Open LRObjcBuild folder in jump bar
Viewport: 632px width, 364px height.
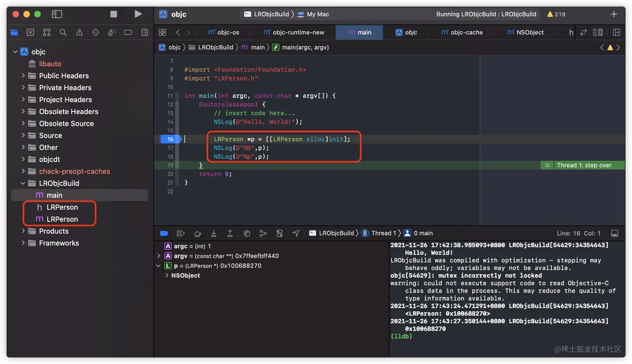pos(211,48)
